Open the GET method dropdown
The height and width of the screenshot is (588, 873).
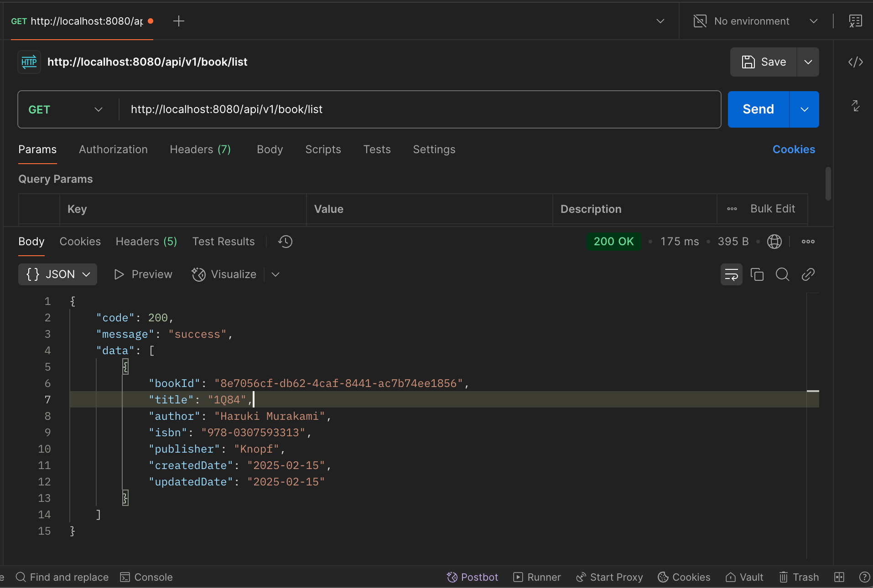tap(66, 109)
